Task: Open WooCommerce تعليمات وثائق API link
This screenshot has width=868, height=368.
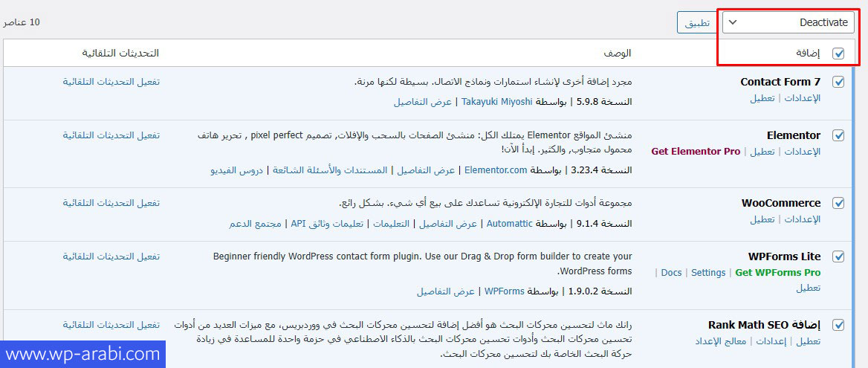Action: (327, 224)
